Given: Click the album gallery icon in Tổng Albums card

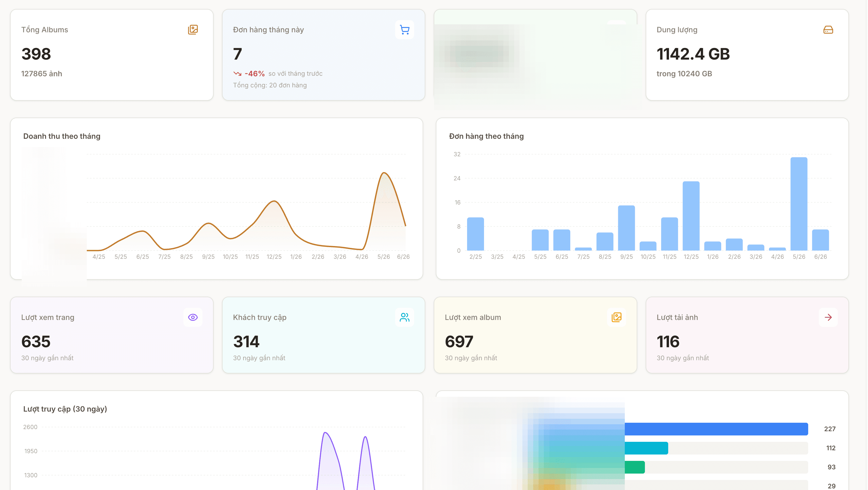Looking at the screenshot, I should [193, 30].
